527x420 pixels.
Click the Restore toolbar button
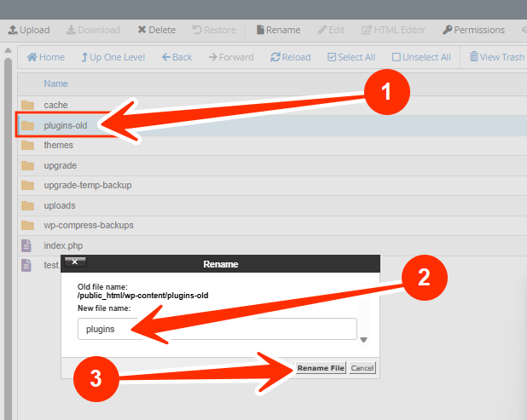pyautogui.click(x=214, y=30)
